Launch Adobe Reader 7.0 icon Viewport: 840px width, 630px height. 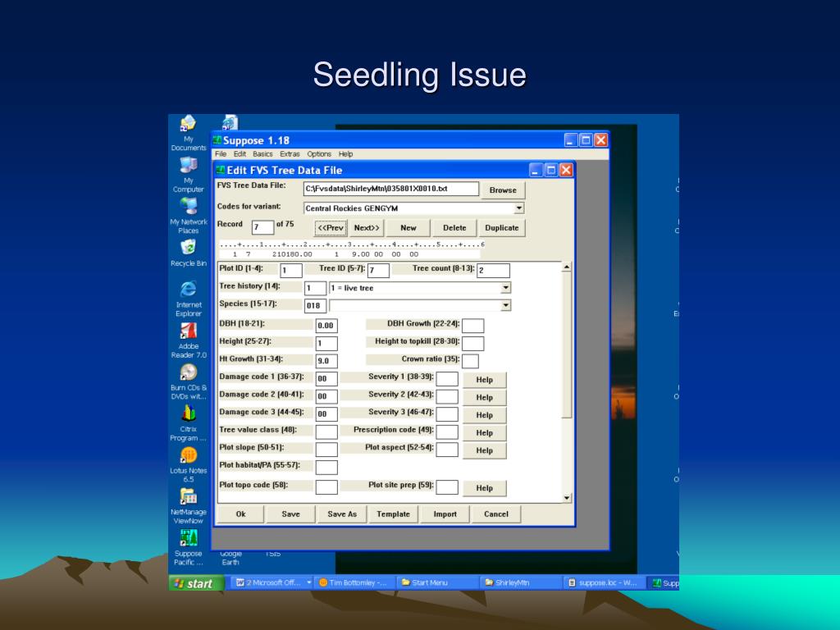188,340
